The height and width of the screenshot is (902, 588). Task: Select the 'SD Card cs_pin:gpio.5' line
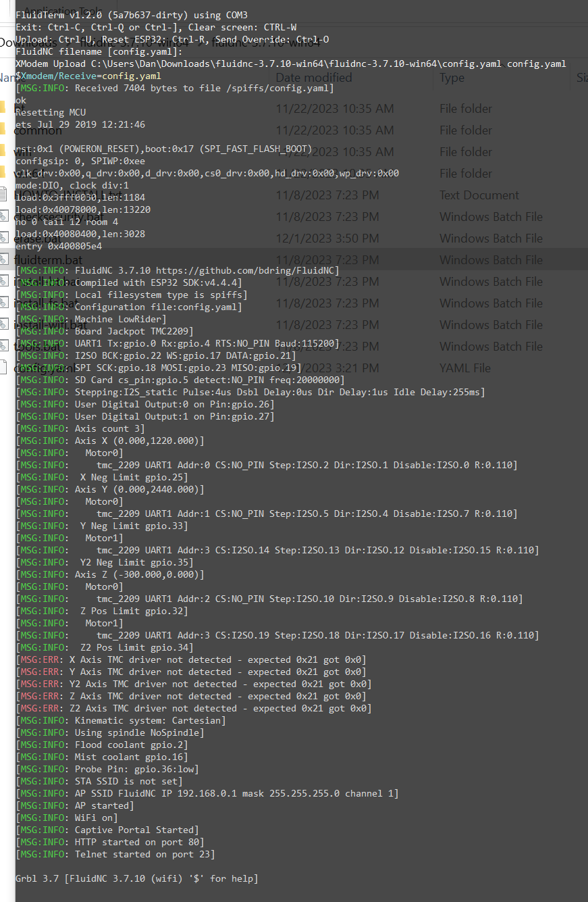click(x=180, y=380)
